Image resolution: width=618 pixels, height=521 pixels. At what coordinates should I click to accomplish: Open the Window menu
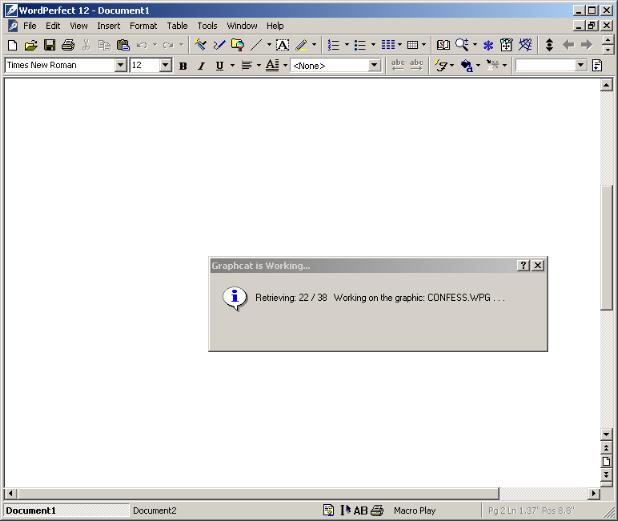(242, 26)
